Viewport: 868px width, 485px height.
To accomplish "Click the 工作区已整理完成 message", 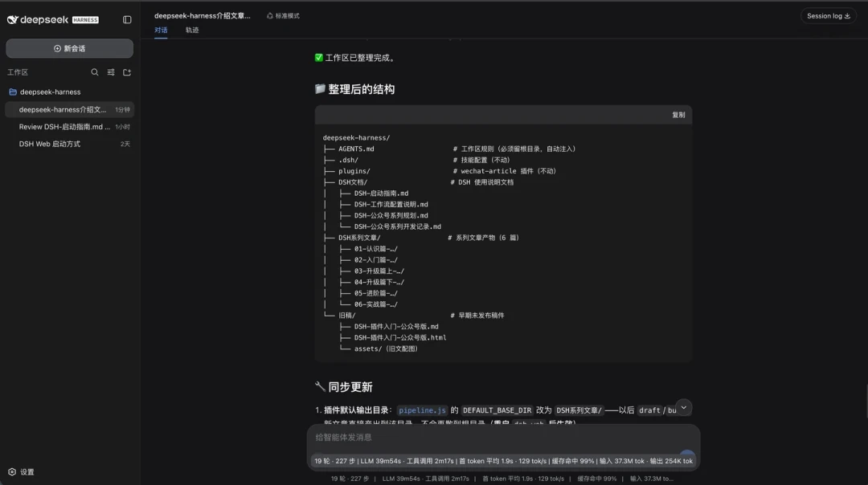I will 360,58.
